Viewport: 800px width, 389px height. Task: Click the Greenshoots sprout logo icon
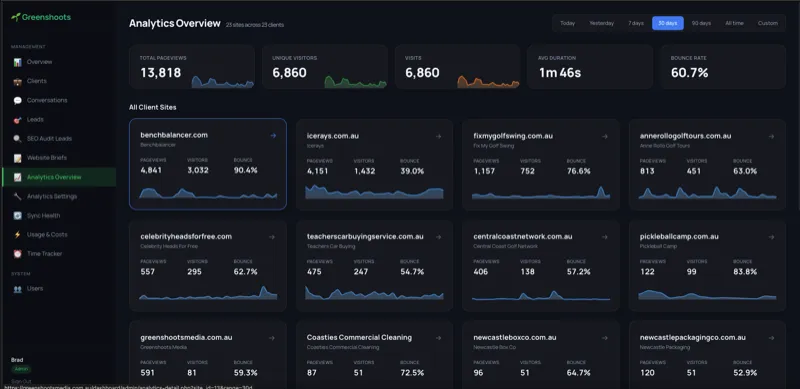tap(16, 17)
